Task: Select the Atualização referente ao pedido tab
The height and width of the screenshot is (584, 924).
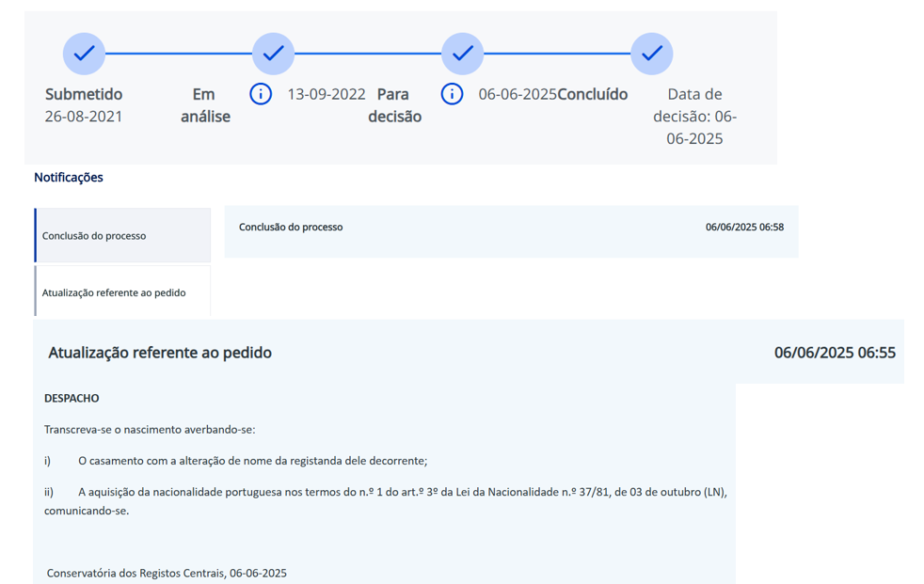Action: [122, 292]
